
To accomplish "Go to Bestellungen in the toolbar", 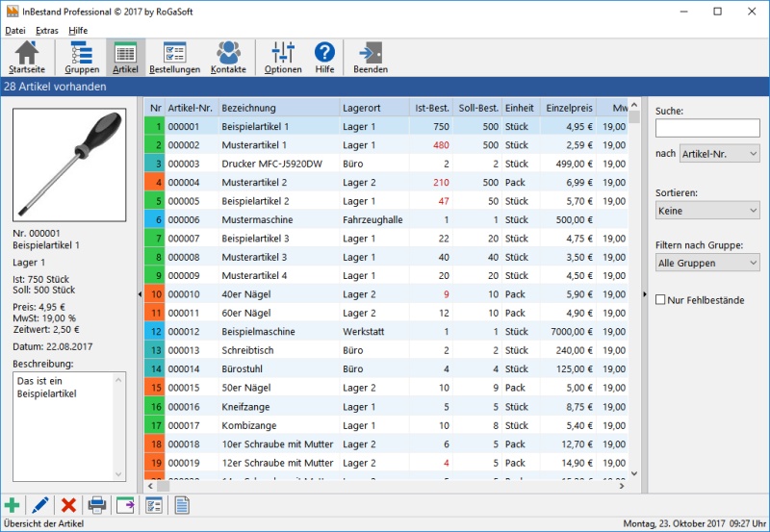I will coord(174,58).
